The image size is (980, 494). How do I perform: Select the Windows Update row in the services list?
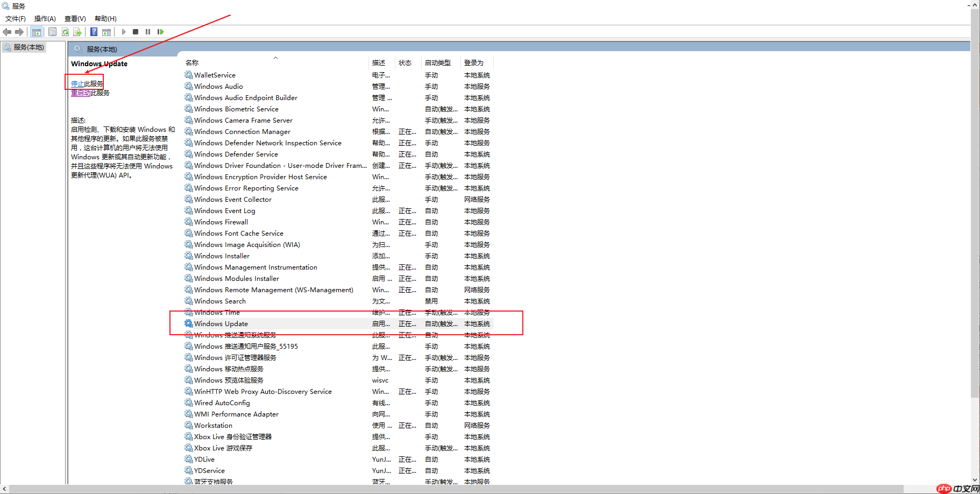coord(339,323)
